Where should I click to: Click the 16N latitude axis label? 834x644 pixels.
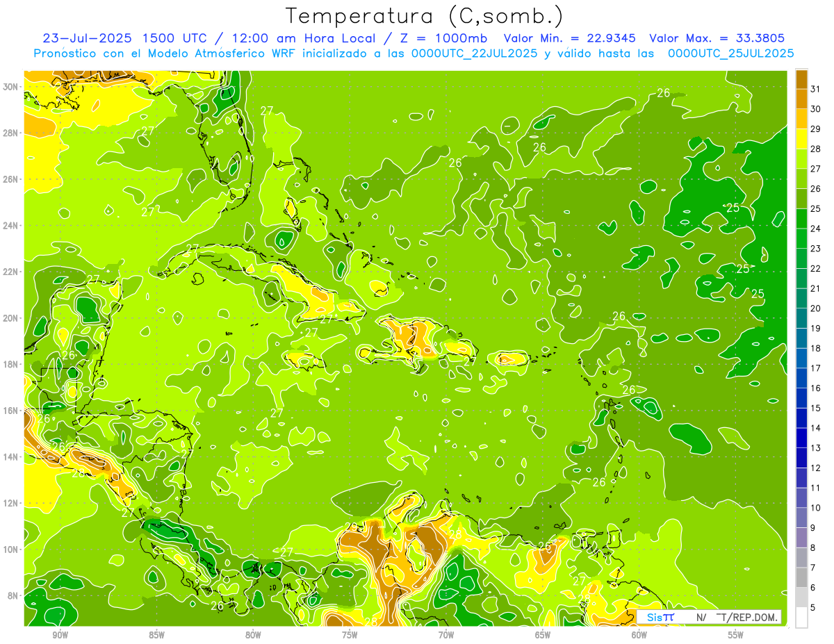tap(10, 411)
